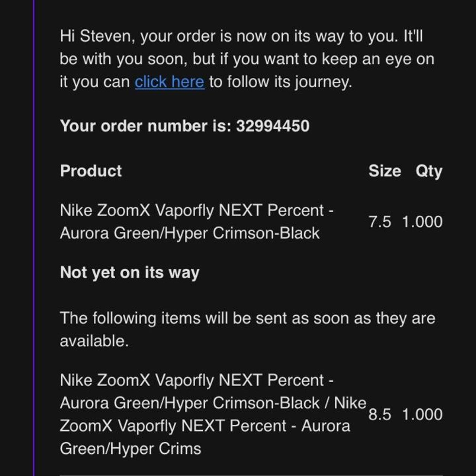Viewport: 476px width, 476px height.
Task: Click the purple vertical border line
Action: tap(34, 238)
